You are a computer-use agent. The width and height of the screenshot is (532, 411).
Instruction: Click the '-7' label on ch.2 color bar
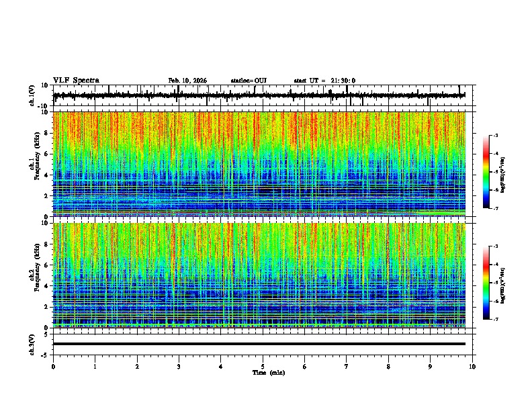pyautogui.click(x=495, y=319)
